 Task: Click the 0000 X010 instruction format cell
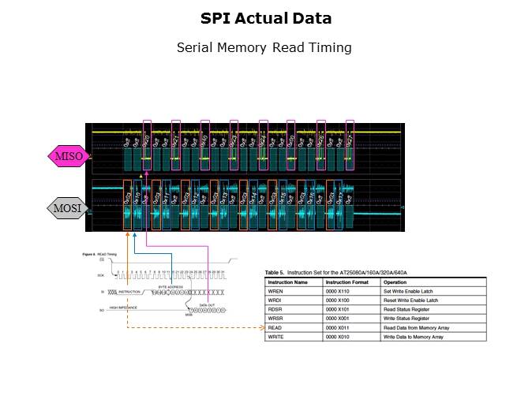click(x=339, y=337)
